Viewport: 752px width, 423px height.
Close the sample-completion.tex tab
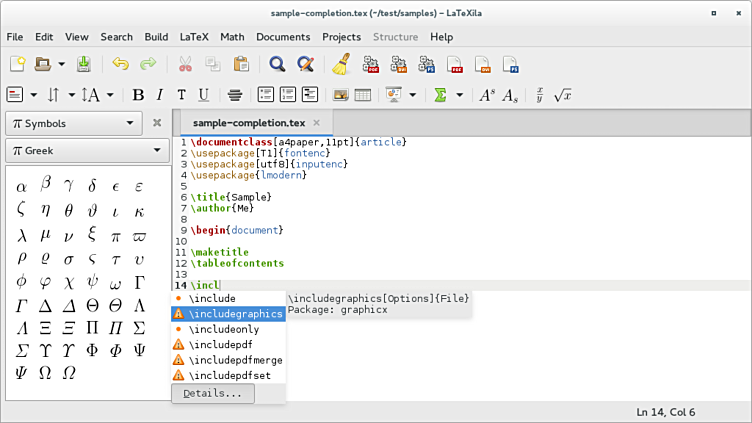(317, 123)
